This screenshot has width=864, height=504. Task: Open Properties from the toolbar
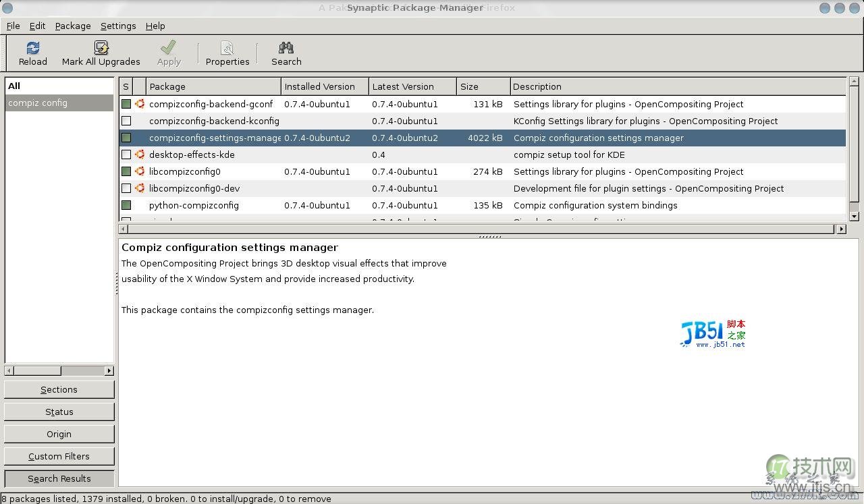click(227, 49)
